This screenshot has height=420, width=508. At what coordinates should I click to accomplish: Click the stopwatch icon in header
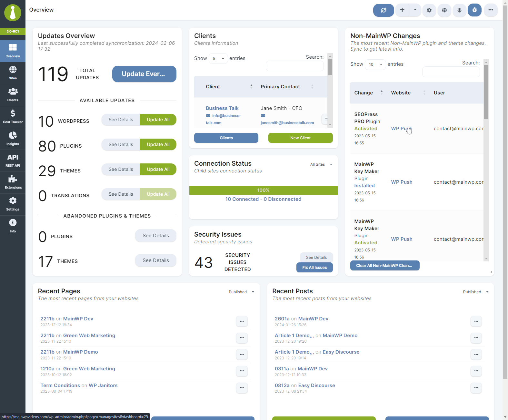click(x=475, y=10)
